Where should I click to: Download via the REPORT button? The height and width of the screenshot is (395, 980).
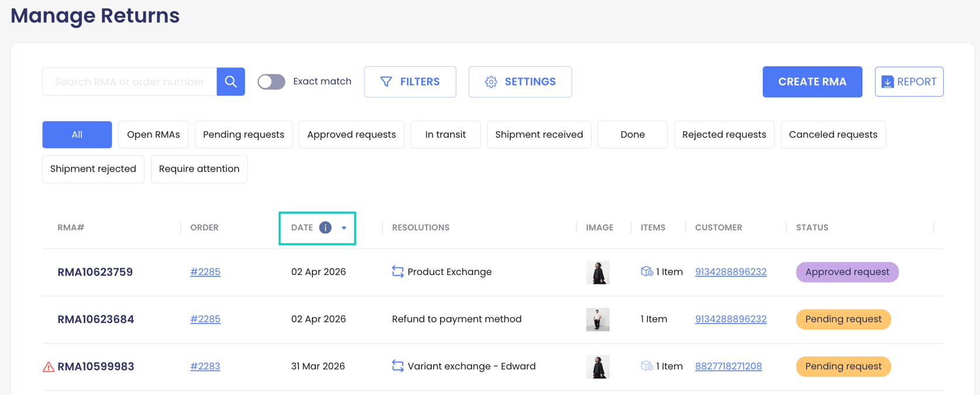pyautogui.click(x=909, y=82)
